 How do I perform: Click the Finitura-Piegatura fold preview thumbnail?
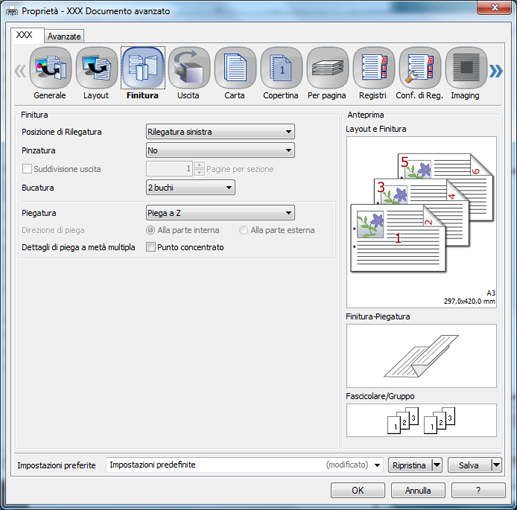[x=421, y=356]
